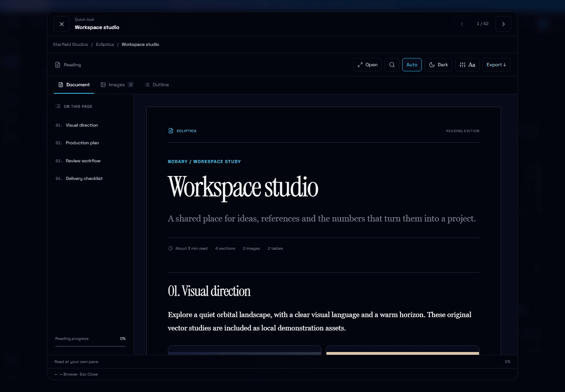Click Starfield Studios breadcrumb
Viewport: 565px width, 392px height.
[x=71, y=44]
